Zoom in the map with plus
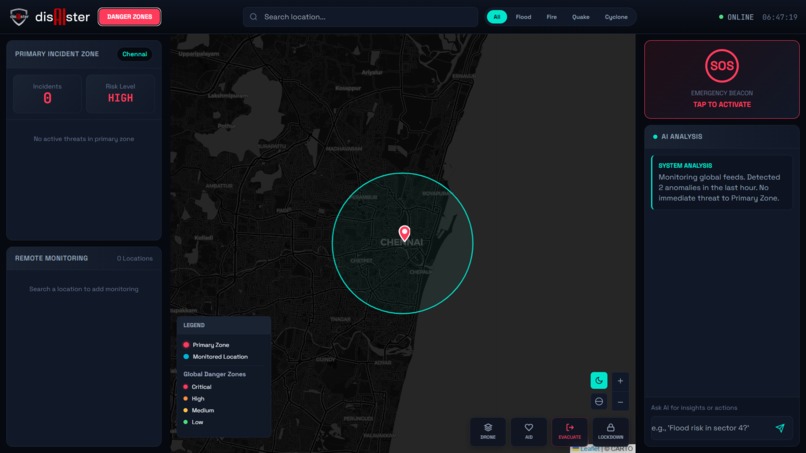The image size is (806, 453). [620, 381]
